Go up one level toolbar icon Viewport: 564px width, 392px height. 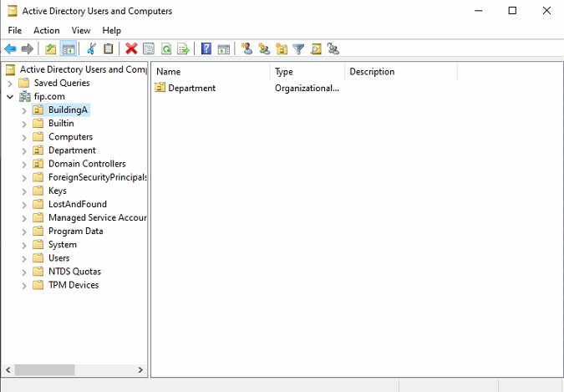tap(50, 48)
